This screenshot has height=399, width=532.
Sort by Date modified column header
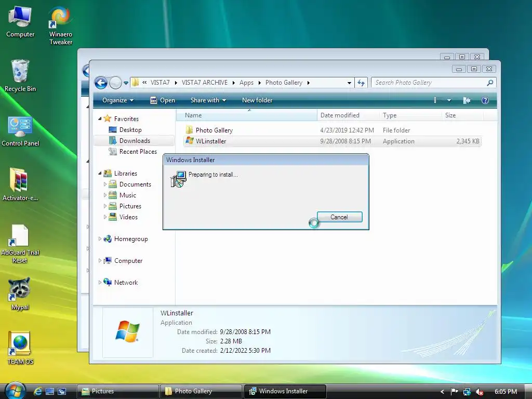coord(348,115)
